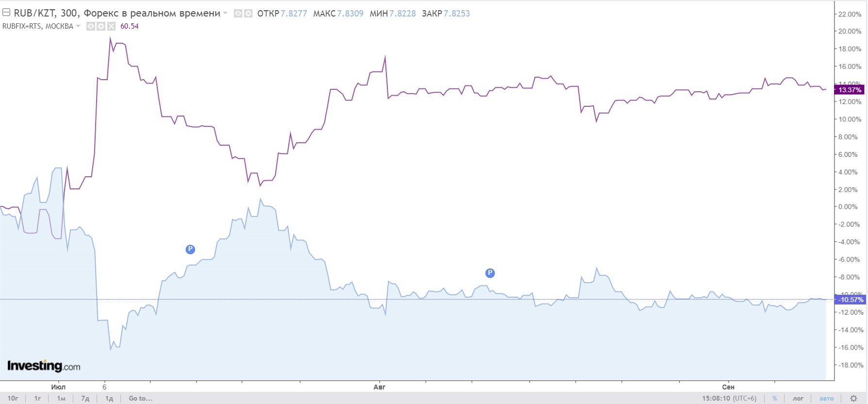
Task: Toggle visibility eye for RUB/KZT series
Action: tap(238, 14)
